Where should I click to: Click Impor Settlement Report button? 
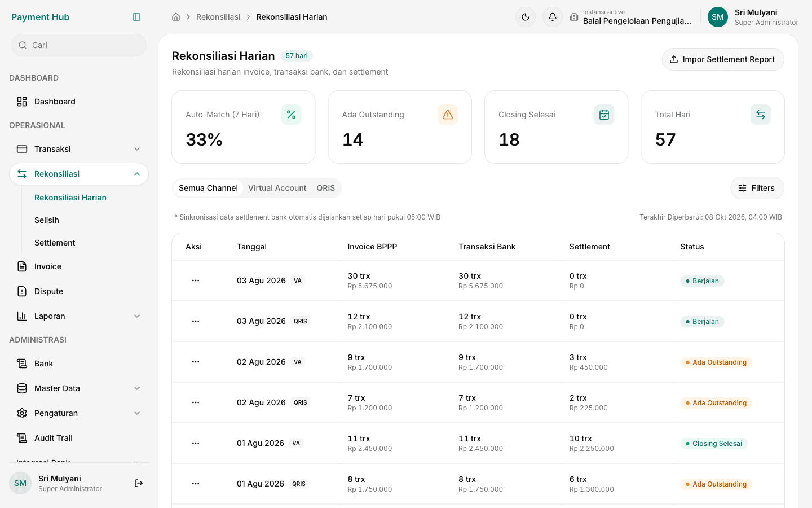[x=723, y=59]
